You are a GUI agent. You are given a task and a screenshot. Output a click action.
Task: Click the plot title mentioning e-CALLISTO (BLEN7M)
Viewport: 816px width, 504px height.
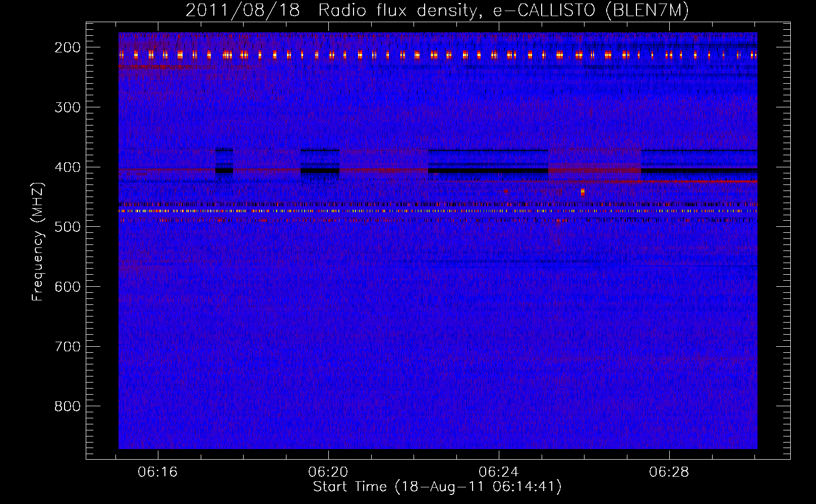pyautogui.click(x=437, y=10)
